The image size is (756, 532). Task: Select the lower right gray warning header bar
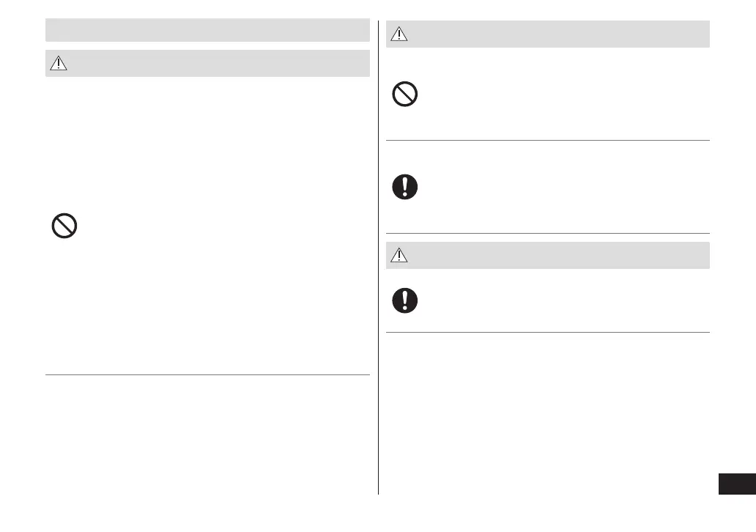[557, 256]
